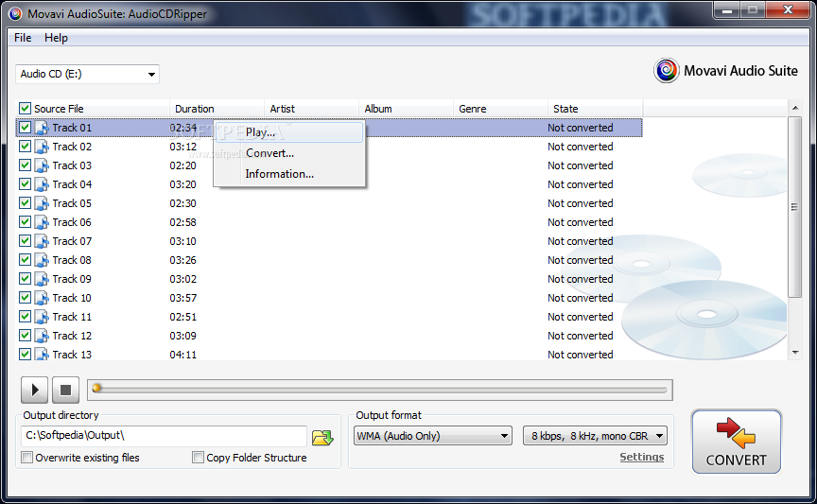Image resolution: width=817 pixels, height=504 pixels.
Task: Sort by the Album column header
Action: click(x=406, y=109)
